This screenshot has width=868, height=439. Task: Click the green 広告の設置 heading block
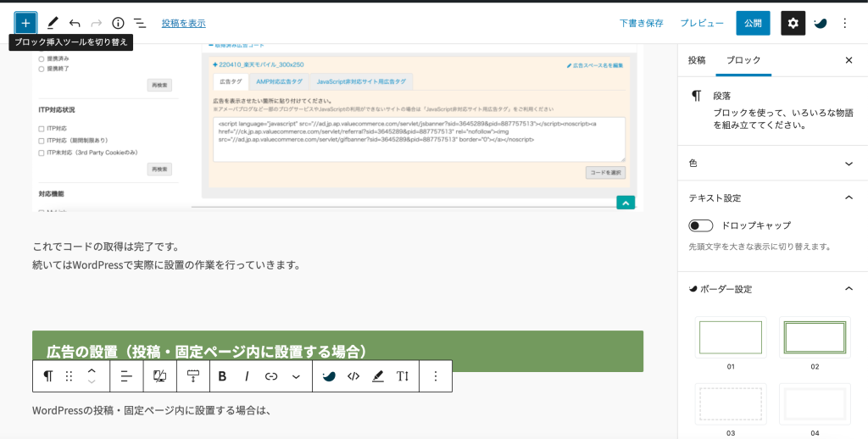point(337,351)
